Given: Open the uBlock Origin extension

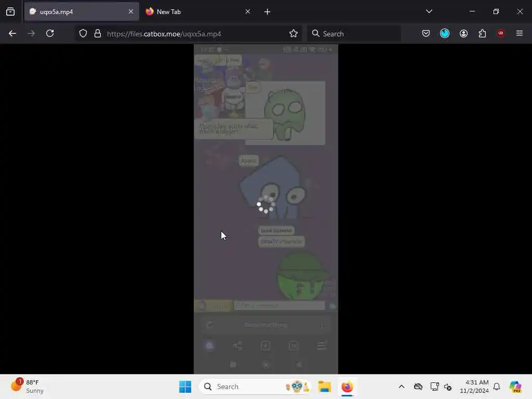Looking at the screenshot, I should (501, 33).
